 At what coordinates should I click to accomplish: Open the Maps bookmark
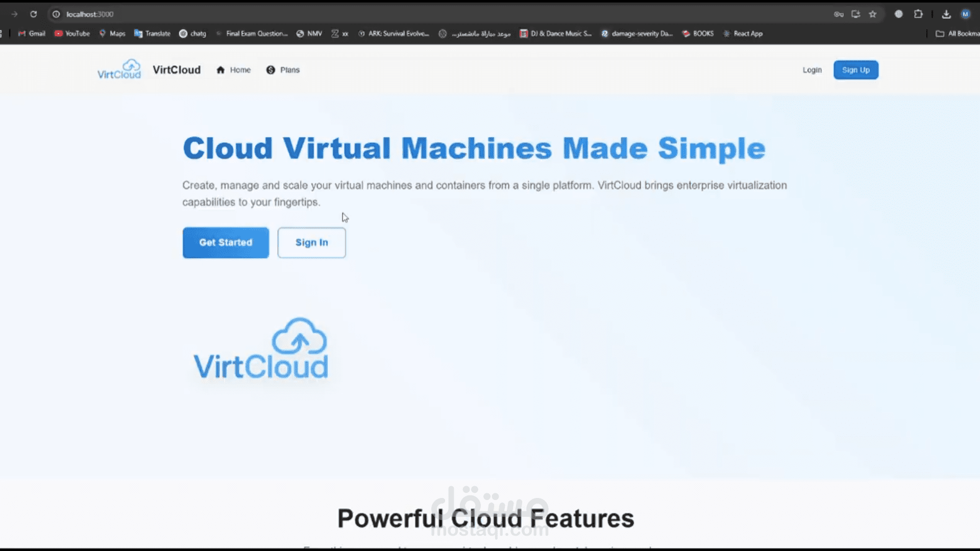(x=112, y=33)
